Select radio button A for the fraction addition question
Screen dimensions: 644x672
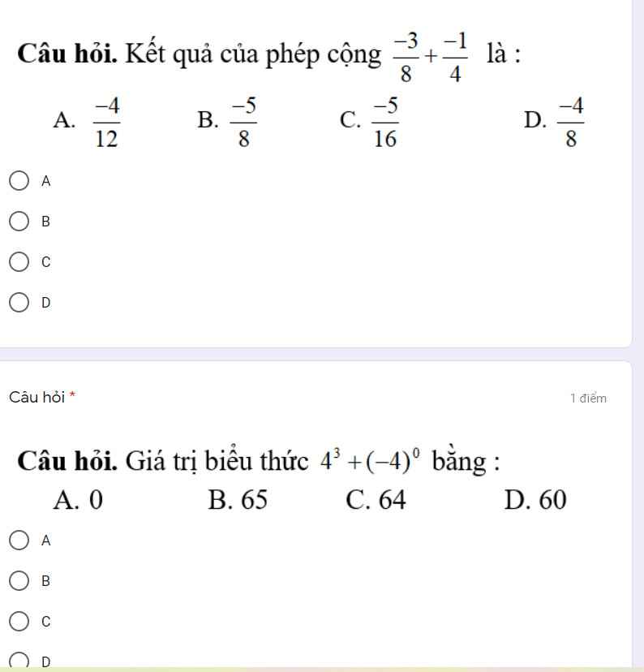(x=21, y=182)
